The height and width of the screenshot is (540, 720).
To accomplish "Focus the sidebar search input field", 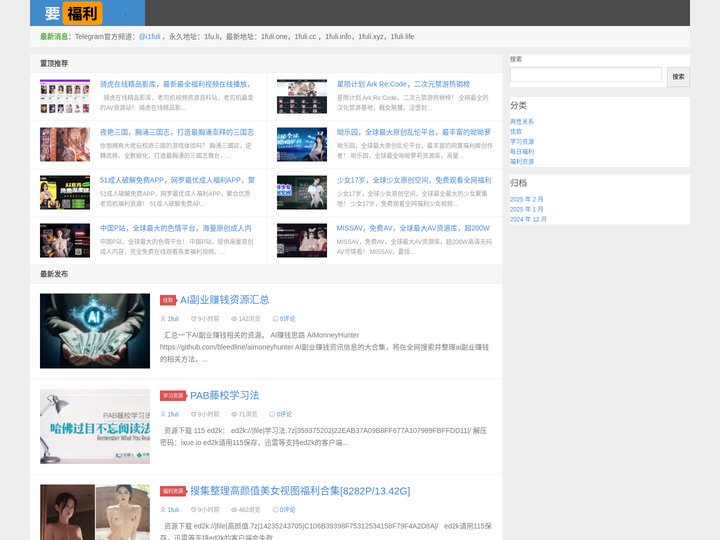I will point(585,74).
